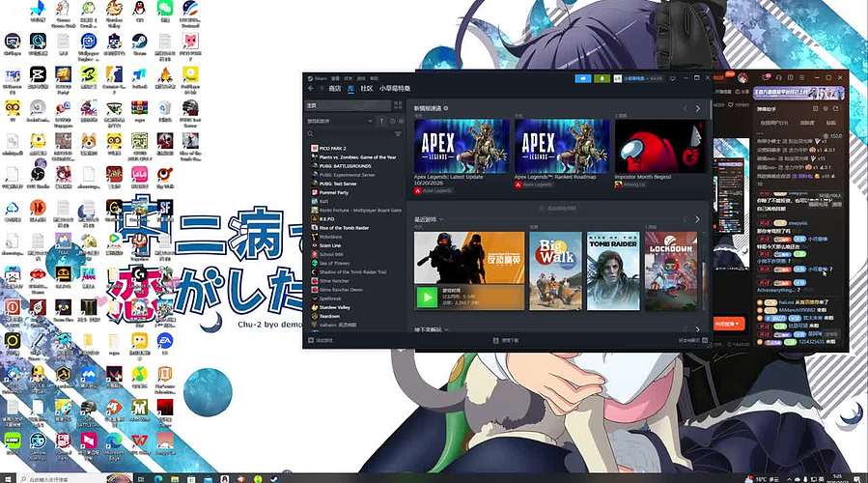Select PUBG: BATTLEGROUNDS in the library list
This screenshot has width=868, height=483.
341,166
